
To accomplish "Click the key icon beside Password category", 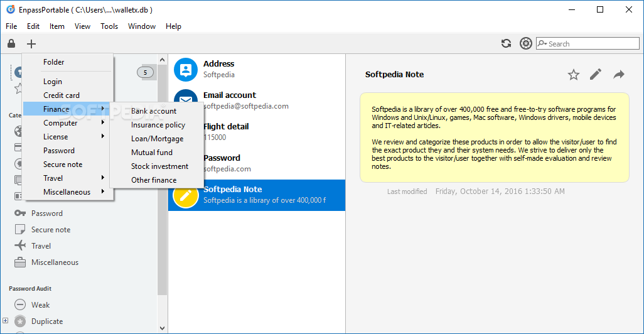I will [19, 213].
